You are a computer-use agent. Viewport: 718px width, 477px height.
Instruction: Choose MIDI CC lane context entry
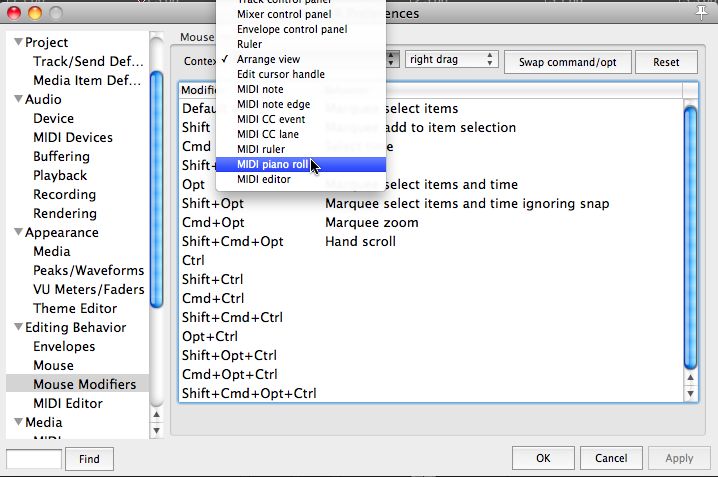tap(300, 134)
